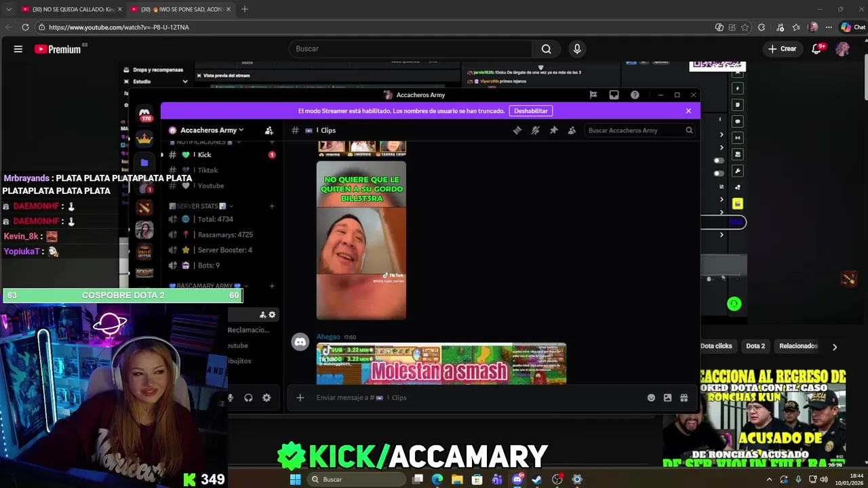Open the Youtube channel in Discord

(221, 186)
